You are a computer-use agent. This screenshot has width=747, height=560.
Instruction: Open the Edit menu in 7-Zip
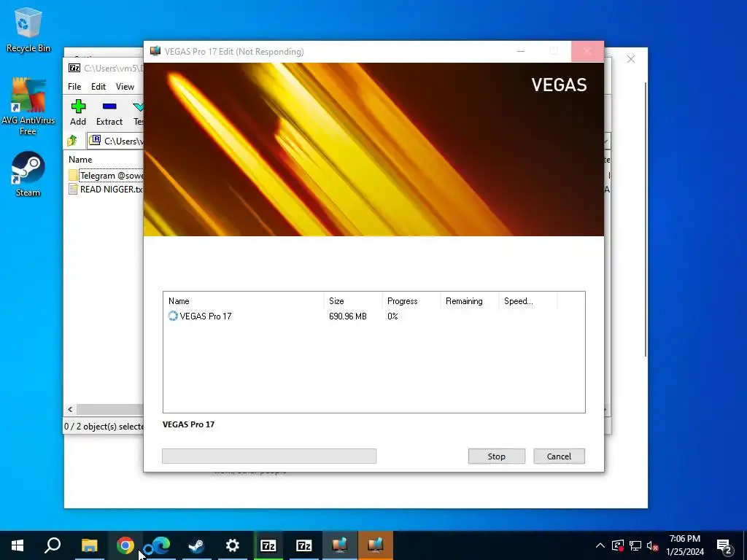(98, 87)
